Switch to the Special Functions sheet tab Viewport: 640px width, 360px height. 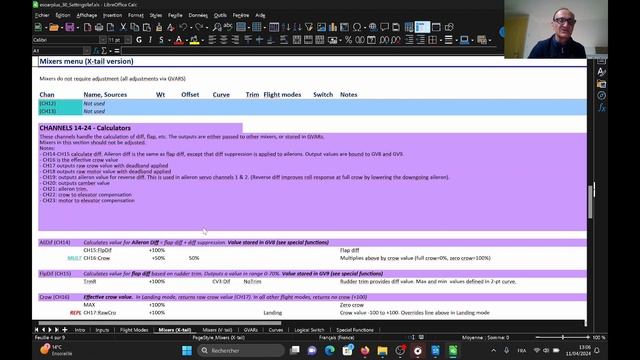pos(355,330)
